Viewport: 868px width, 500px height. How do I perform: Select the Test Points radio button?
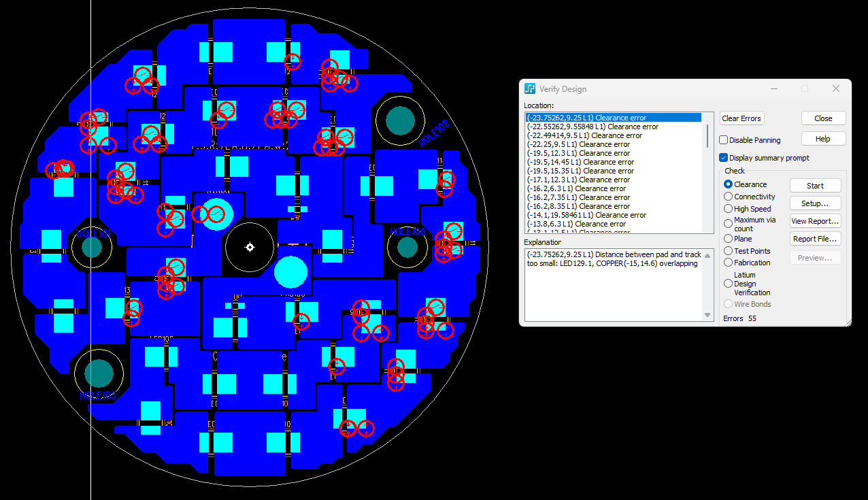pos(729,251)
